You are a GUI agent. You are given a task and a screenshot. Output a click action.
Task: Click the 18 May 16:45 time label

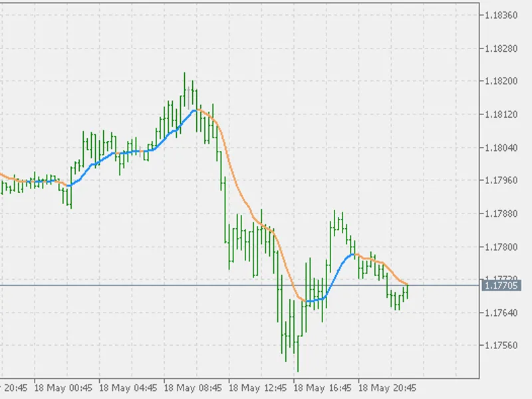(323, 388)
